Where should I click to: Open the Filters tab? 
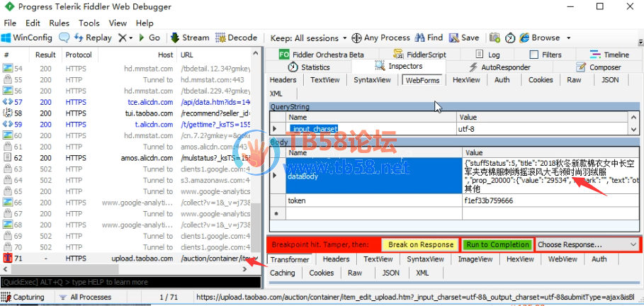pyautogui.click(x=545, y=55)
